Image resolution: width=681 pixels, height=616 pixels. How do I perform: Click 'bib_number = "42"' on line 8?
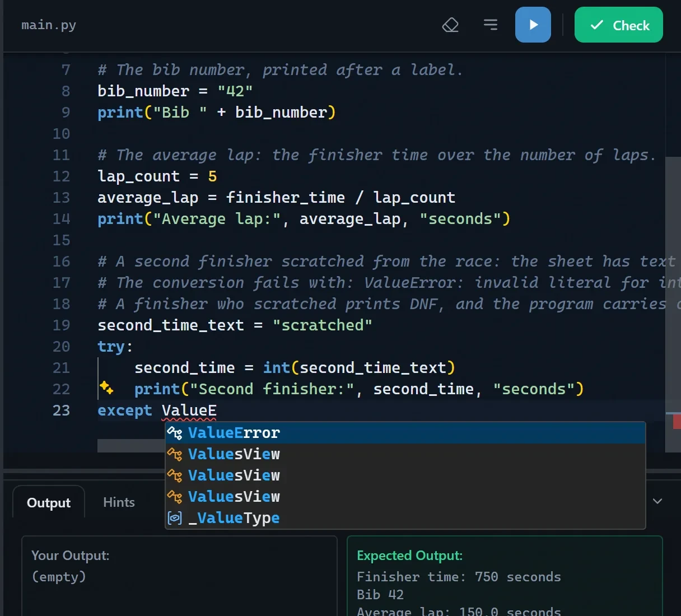point(175,91)
